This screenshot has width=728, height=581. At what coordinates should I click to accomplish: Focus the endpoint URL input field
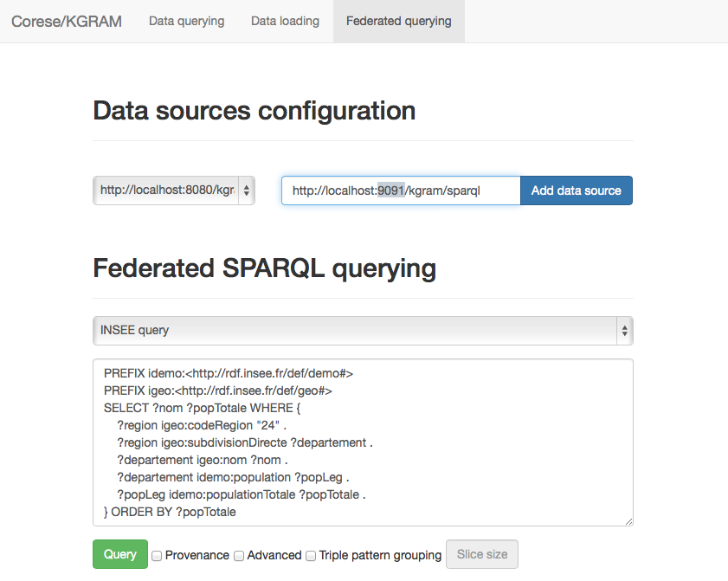(401, 190)
